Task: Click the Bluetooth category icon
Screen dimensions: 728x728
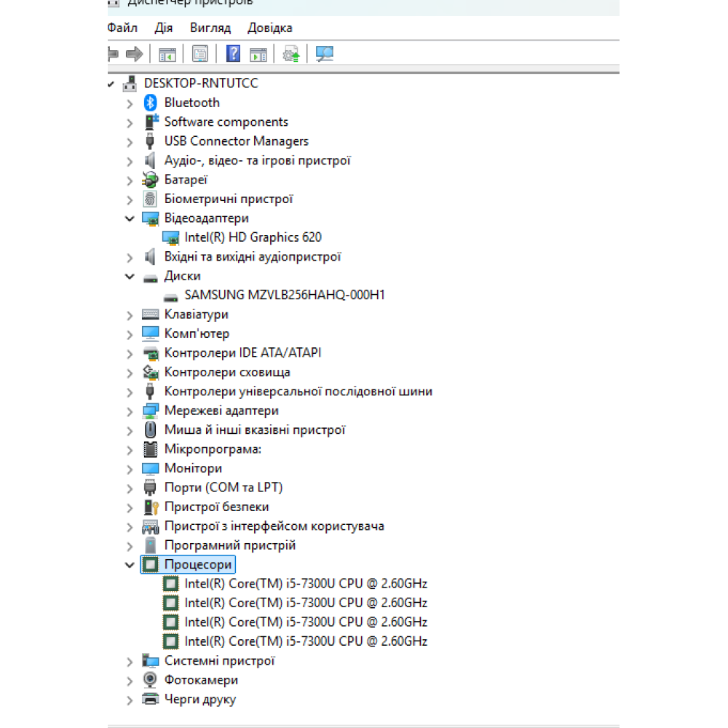Action: click(x=151, y=103)
